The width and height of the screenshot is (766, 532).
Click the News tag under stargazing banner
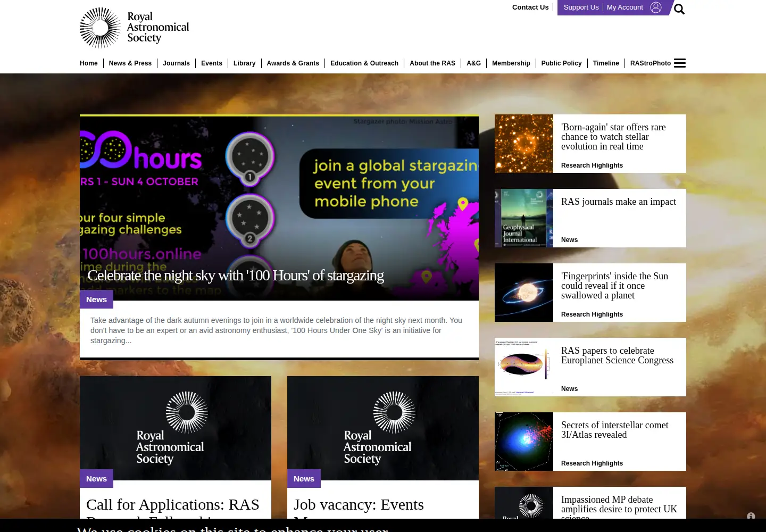96,300
